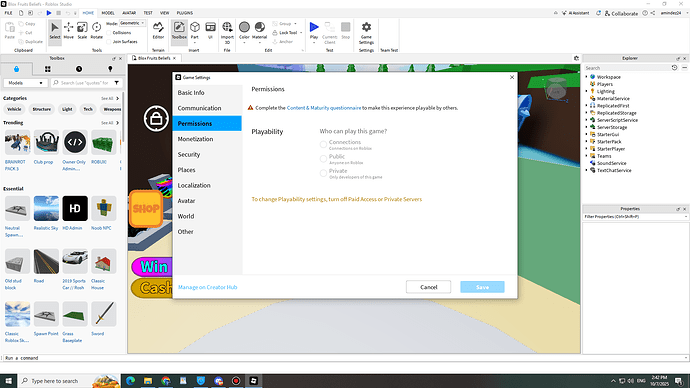Click Content & Maturity questionnaire link
This screenshot has width=690, height=388.
click(324, 108)
